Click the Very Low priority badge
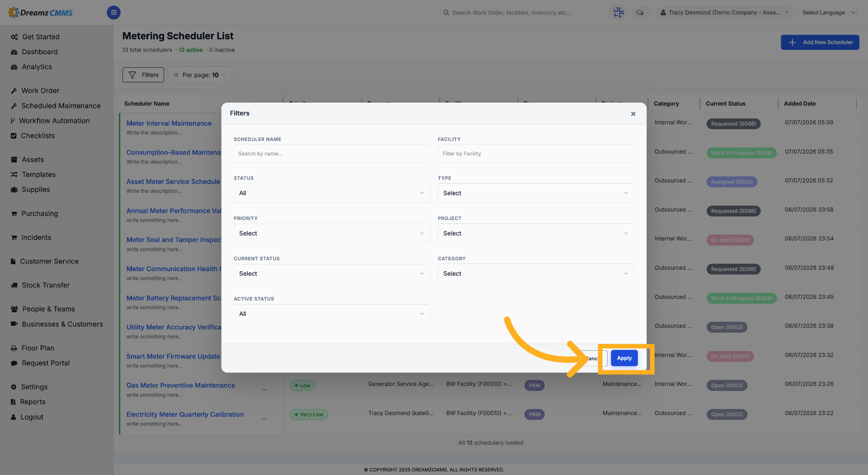 [309, 414]
